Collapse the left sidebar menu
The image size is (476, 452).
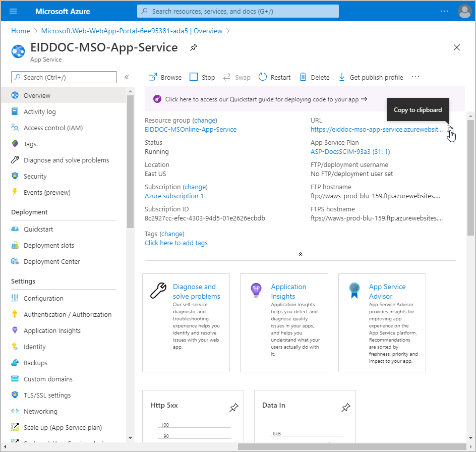(x=127, y=77)
